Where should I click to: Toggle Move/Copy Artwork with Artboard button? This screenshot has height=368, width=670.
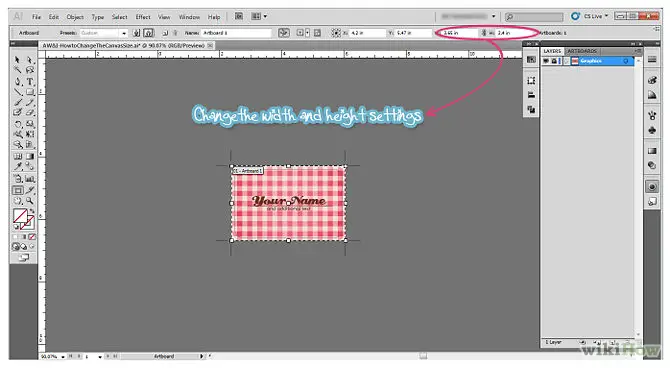click(x=284, y=33)
